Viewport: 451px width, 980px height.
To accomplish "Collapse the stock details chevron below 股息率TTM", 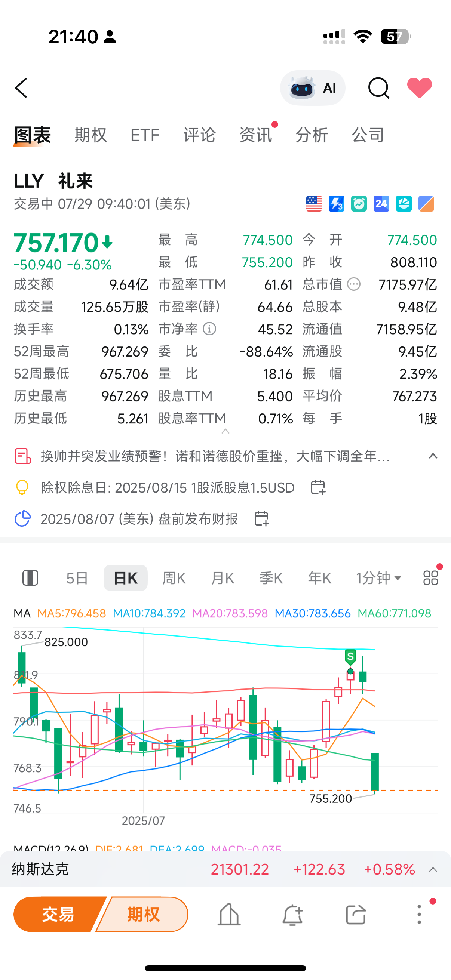I will (x=225, y=431).
